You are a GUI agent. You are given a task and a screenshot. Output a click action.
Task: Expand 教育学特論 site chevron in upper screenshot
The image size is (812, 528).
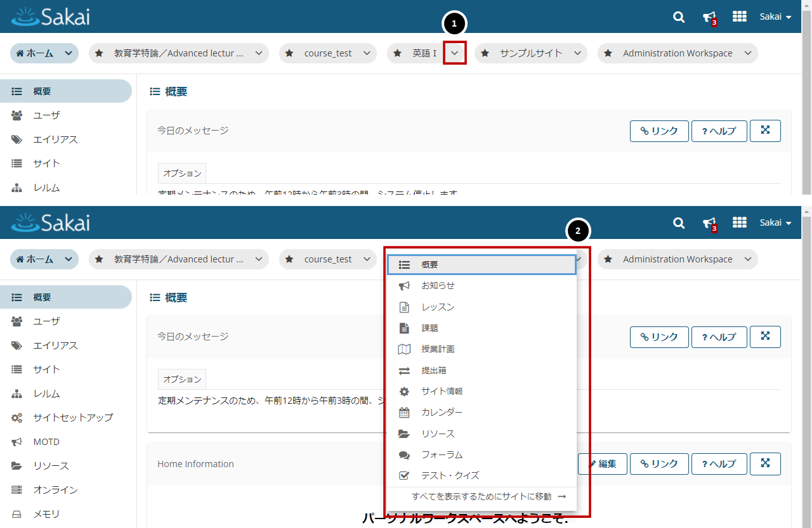click(259, 53)
